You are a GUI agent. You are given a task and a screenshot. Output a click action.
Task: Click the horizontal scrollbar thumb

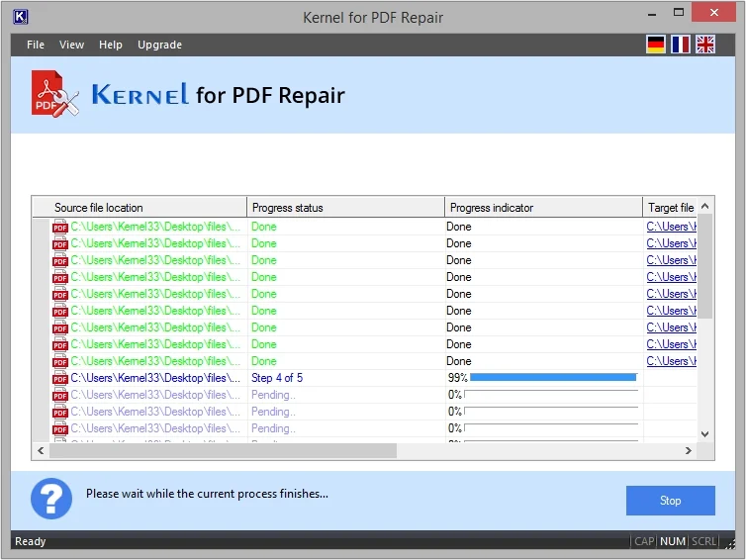pyautogui.click(x=223, y=450)
